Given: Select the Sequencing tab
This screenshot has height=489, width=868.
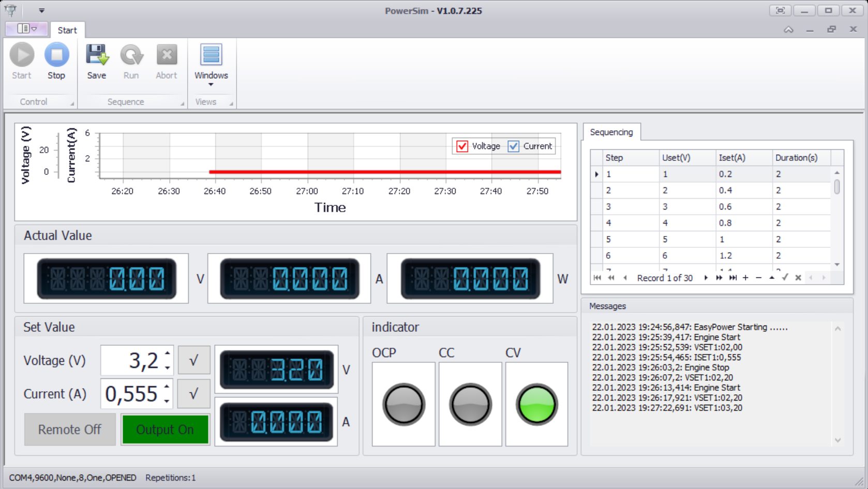Looking at the screenshot, I should 611,132.
